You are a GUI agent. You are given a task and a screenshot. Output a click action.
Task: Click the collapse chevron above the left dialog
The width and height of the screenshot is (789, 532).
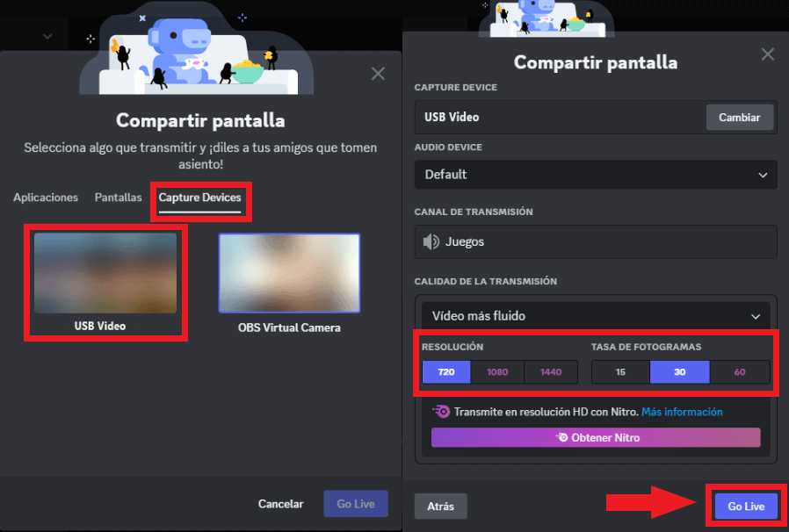coord(47,36)
